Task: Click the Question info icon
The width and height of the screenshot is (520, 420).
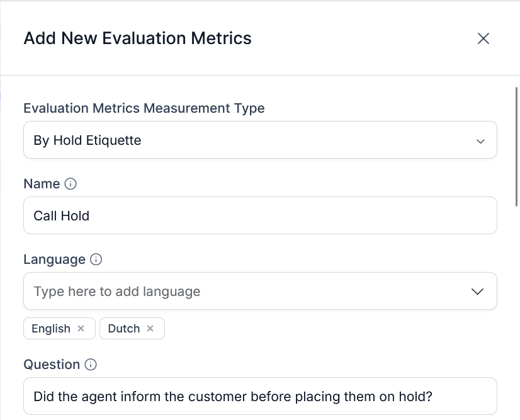Action: [91, 365]
